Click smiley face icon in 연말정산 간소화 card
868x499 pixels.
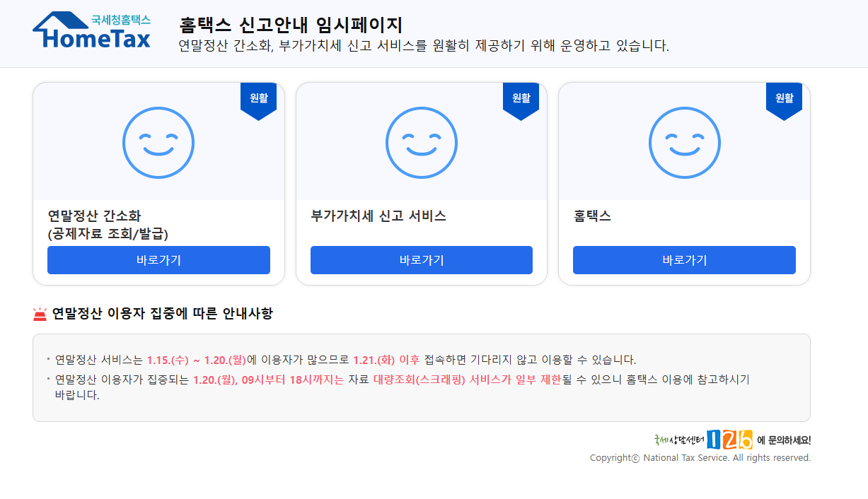[x=158, y=143]
